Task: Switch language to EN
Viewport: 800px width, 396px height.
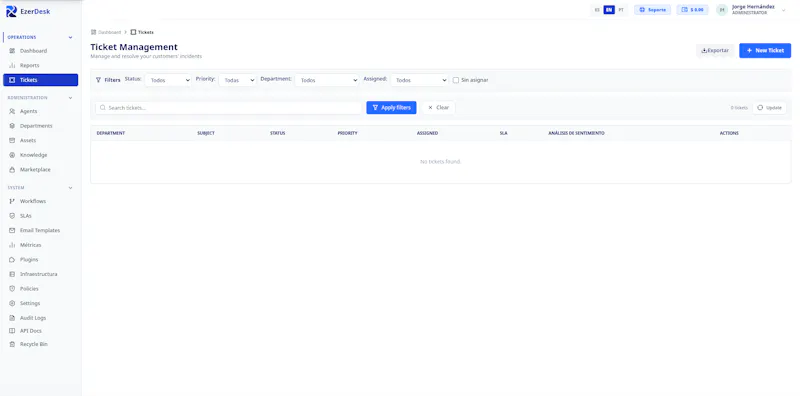Action: (609, 10)
